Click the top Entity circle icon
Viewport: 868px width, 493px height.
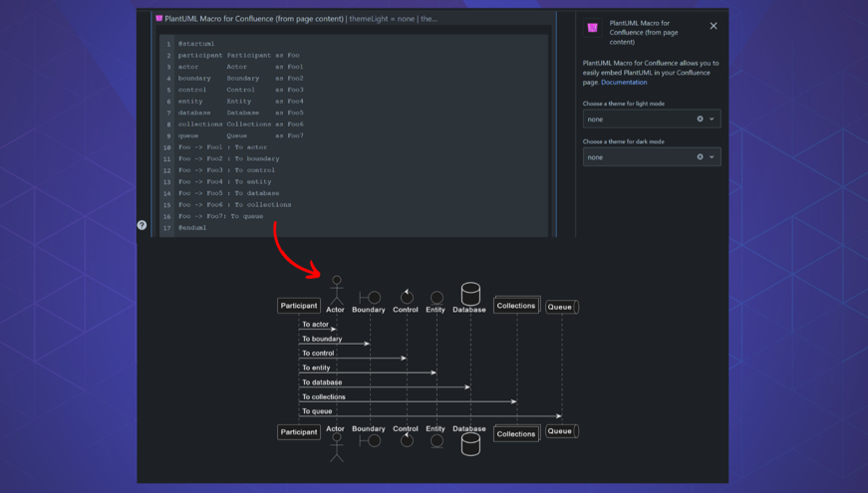pos(436,298)
